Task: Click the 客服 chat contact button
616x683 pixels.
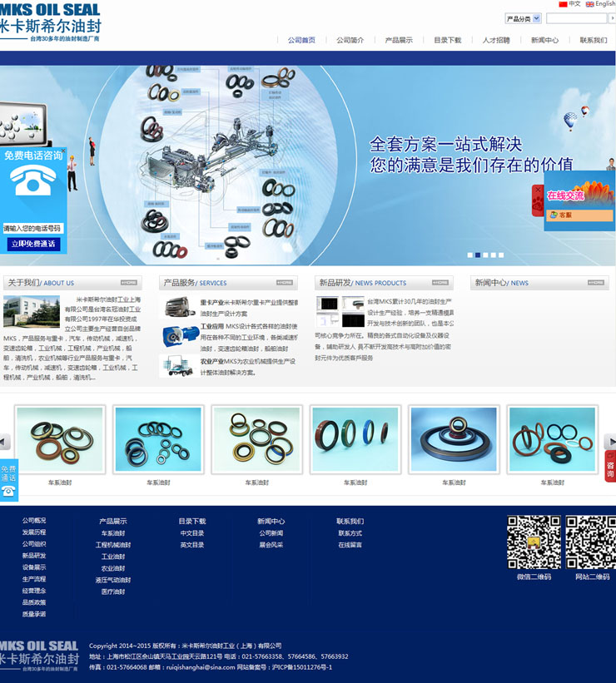Action: click(579, 215)
